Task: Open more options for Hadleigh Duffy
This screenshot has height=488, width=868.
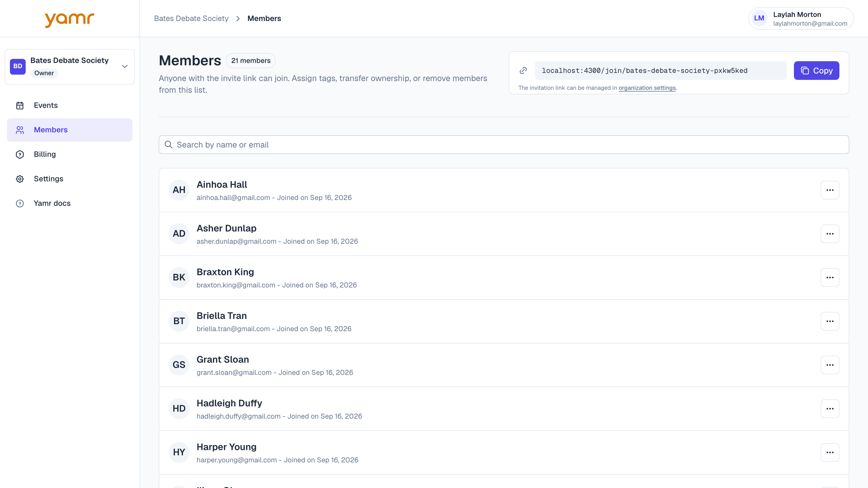Action: click(x=830, y=409)
